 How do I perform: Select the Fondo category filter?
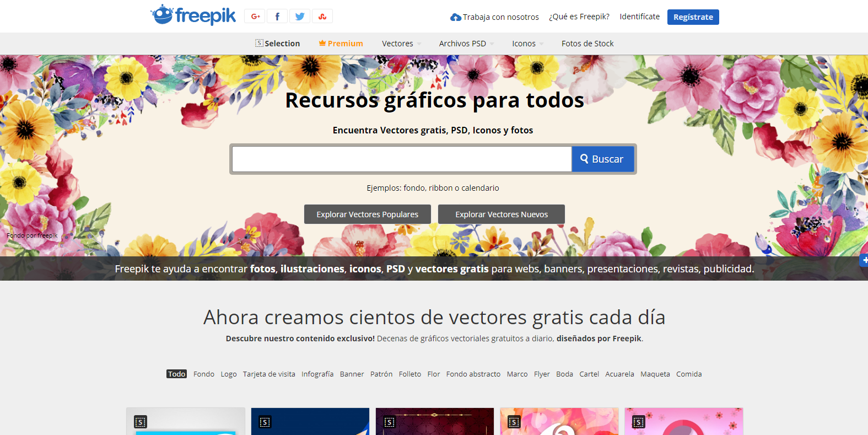[x=204, y=374]
